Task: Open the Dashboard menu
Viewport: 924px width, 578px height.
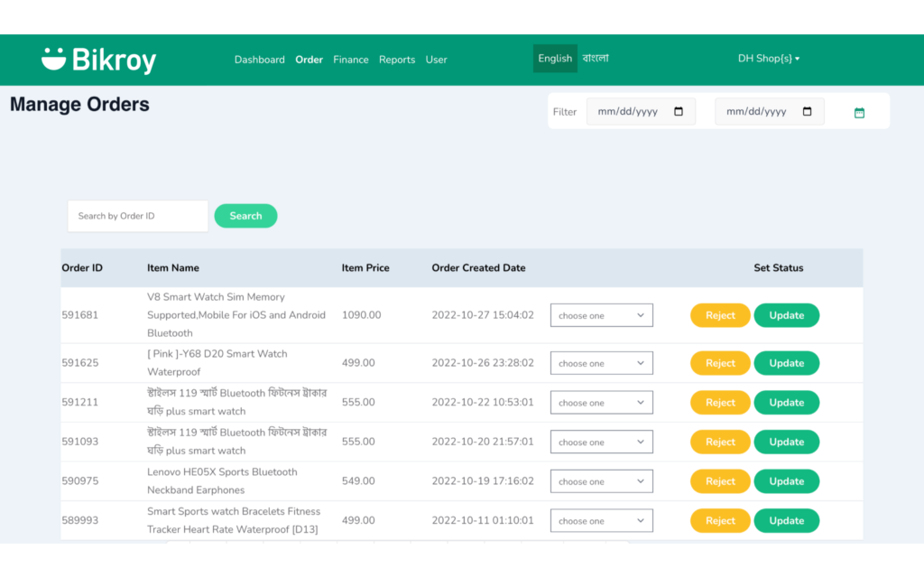Action: [259, 60]
